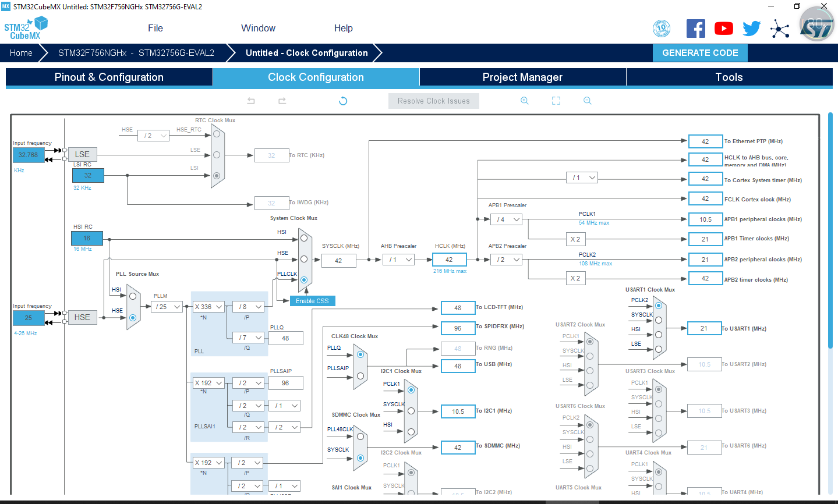Zoom in on the clock diagram

(525, 101)
